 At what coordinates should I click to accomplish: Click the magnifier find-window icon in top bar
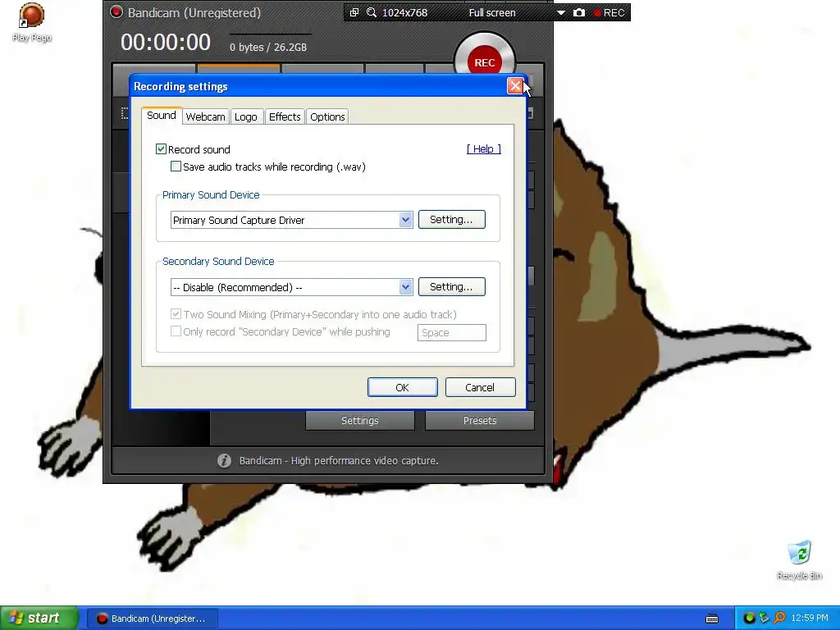click(372, 12)
